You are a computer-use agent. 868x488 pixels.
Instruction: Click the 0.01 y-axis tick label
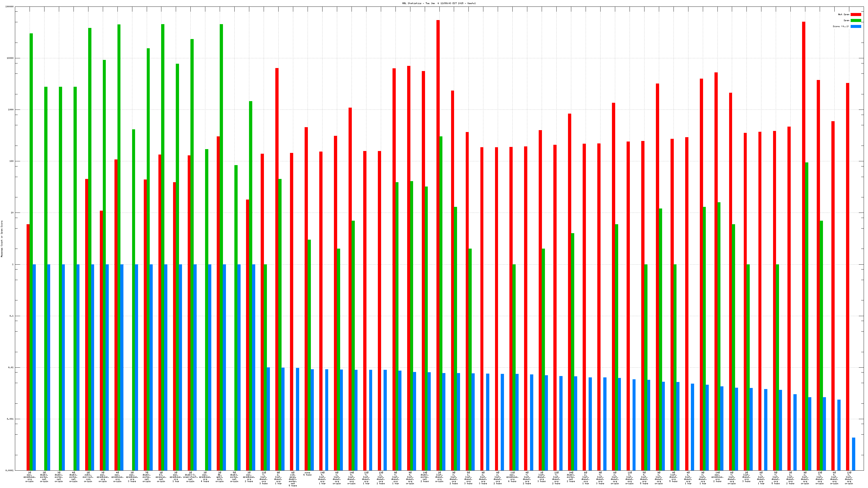[11, 367]
